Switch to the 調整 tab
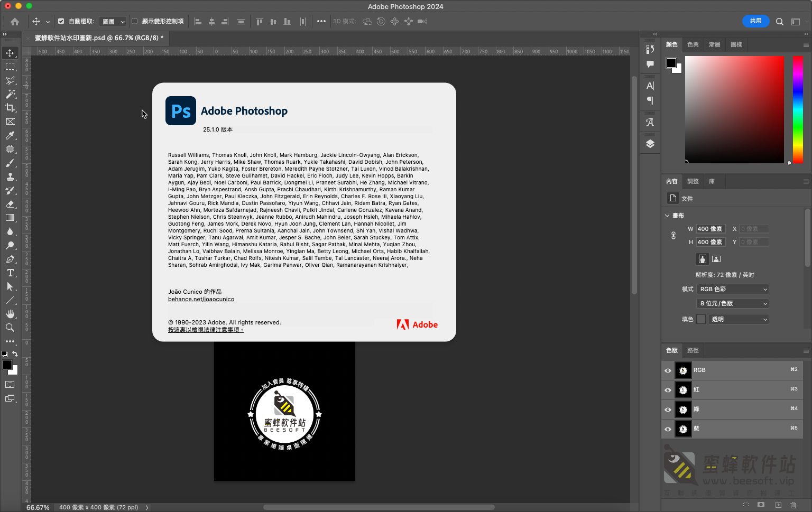 coord(693,181)
